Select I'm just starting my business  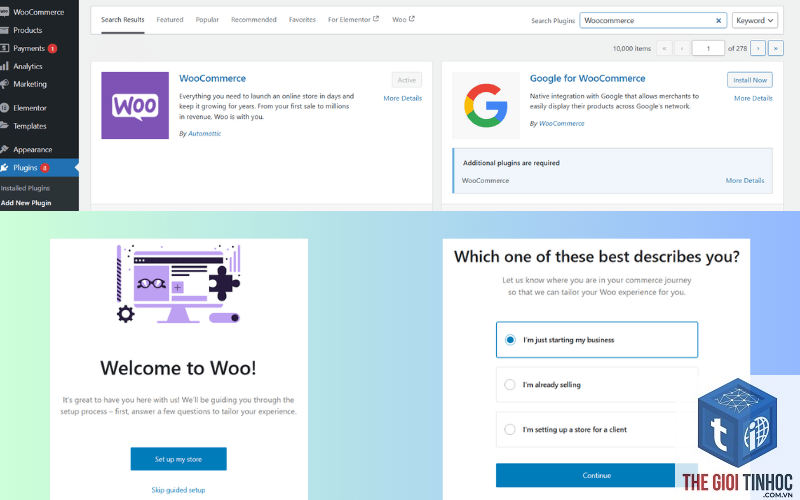tap(596, 340)
